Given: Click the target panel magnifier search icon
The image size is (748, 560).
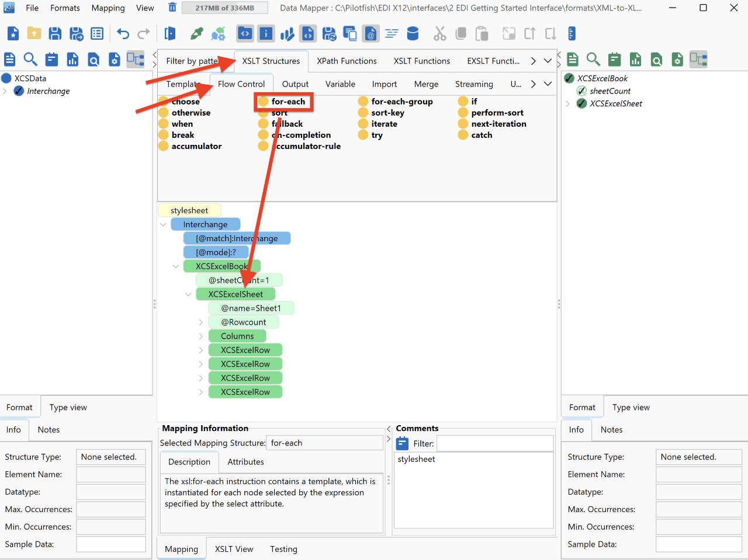Looking at the screenshot, I should point(593,59).
